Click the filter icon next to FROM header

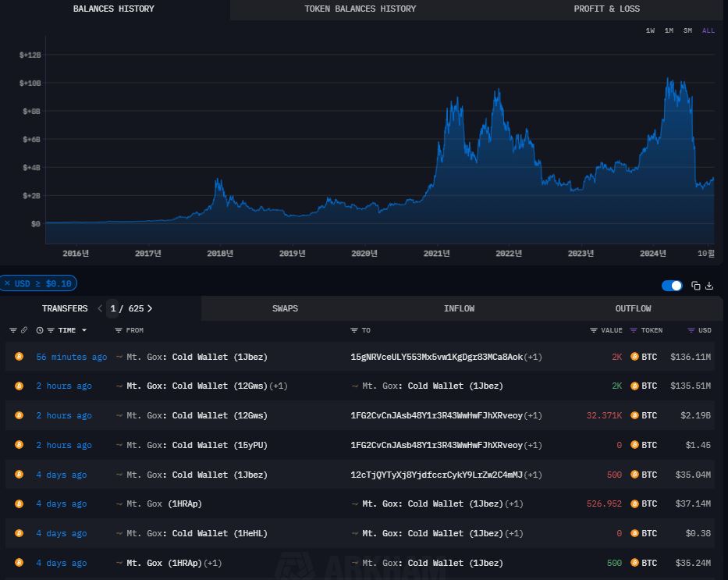pos(119,330)
